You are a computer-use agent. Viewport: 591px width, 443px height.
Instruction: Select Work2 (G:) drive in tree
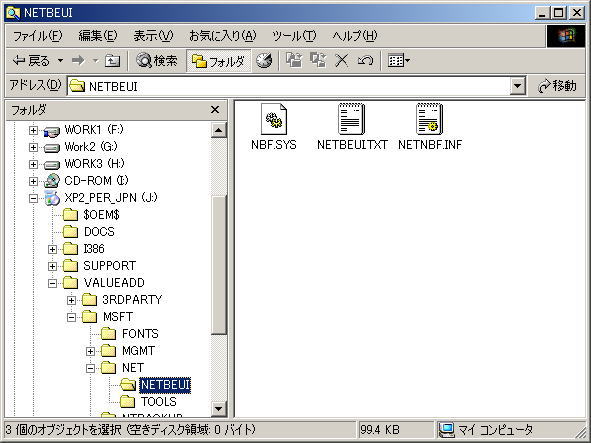(x=91, y=147)
